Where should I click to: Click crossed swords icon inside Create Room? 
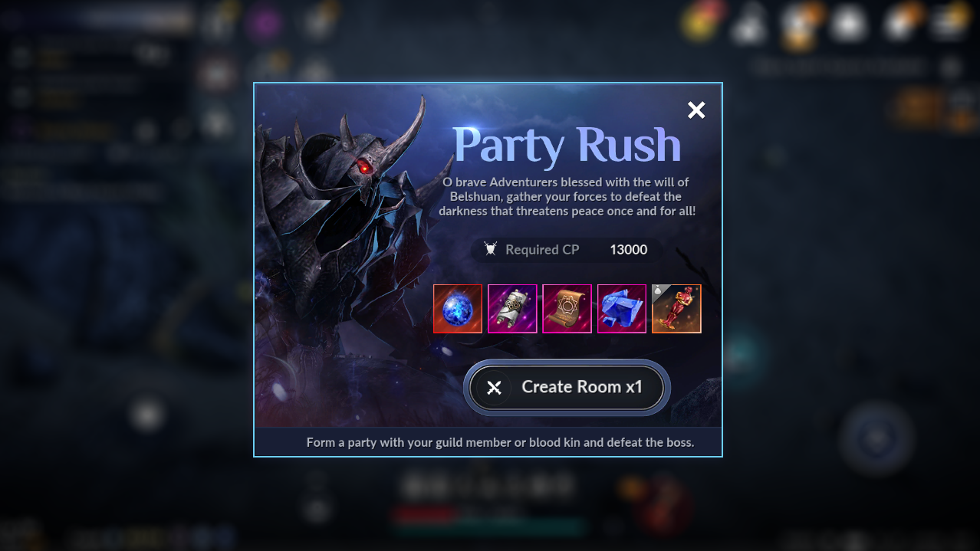494,388
